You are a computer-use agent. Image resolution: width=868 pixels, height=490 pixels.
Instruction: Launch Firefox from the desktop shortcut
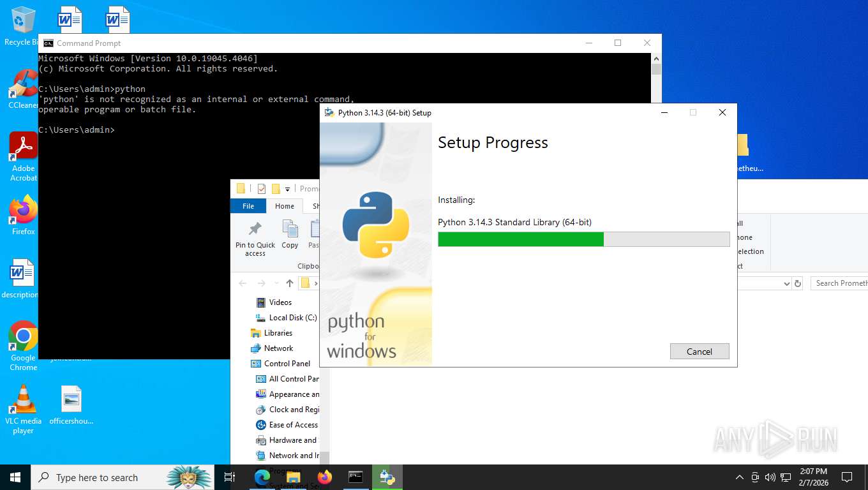(x=23, y=216)
